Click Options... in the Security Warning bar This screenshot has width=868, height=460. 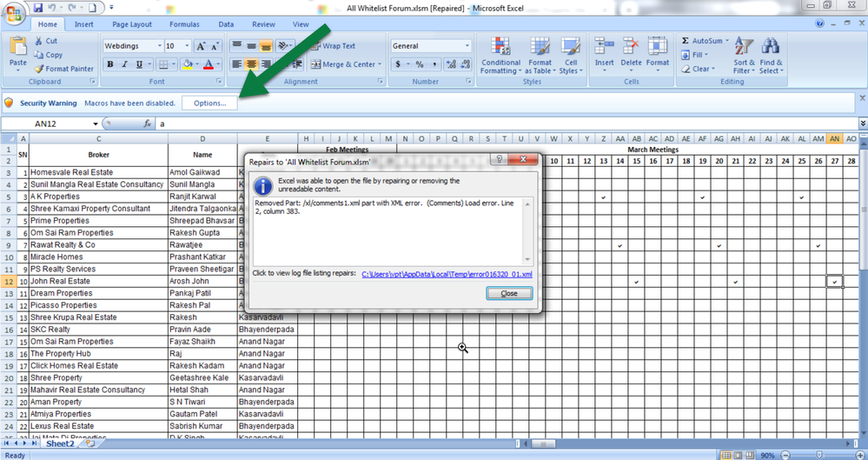pyautogui.click(x=209, y=103)
